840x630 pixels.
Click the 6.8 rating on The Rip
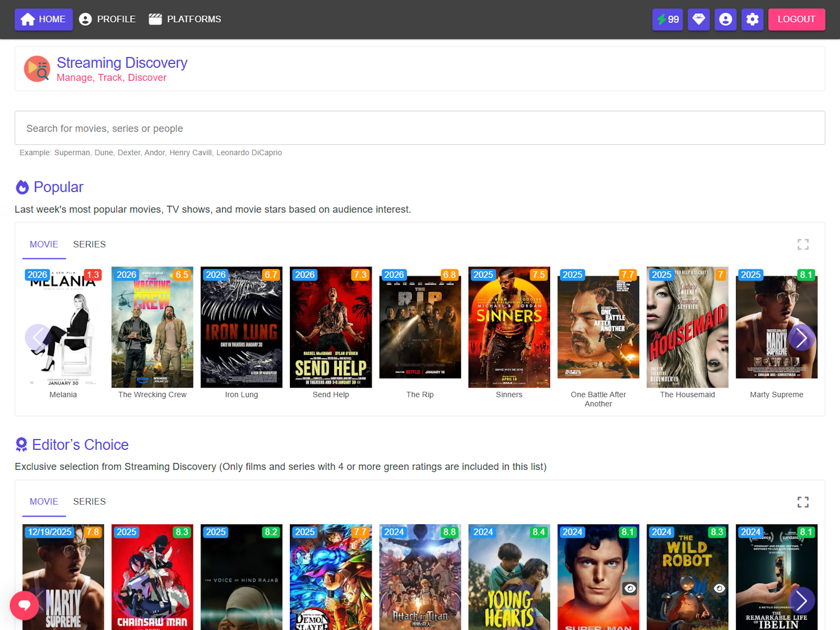pyautogui.click(x=449, y=275)
